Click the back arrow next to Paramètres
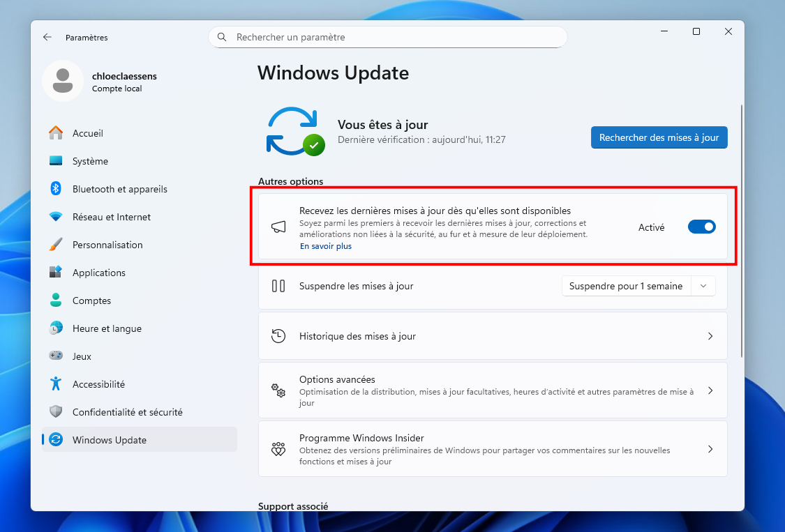 point(47,38)
